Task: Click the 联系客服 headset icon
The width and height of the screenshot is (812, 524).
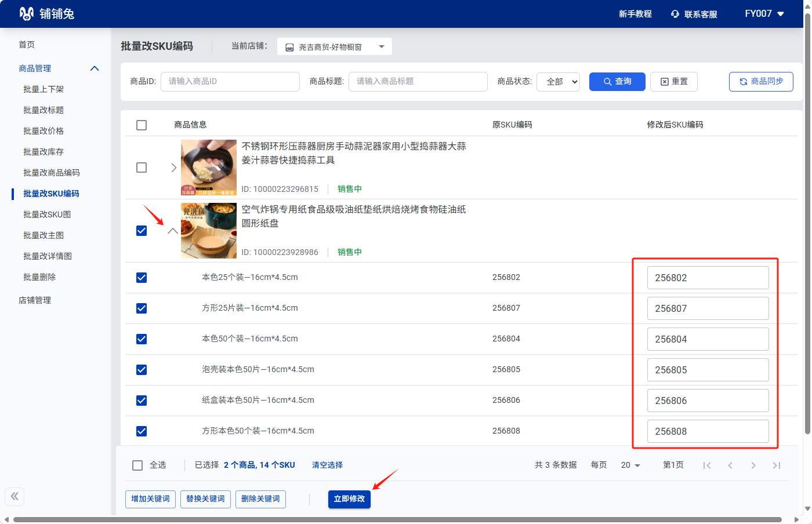Action: point(675,14)
